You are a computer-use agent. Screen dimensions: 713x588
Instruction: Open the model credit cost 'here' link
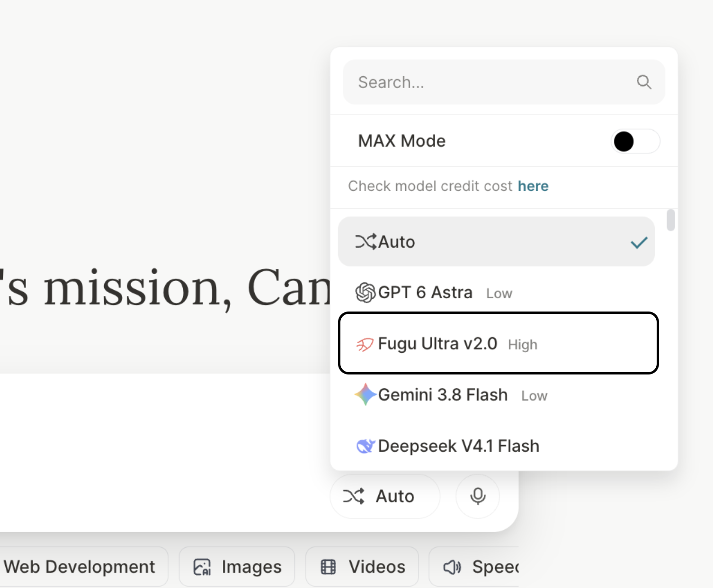coord(533,186)
